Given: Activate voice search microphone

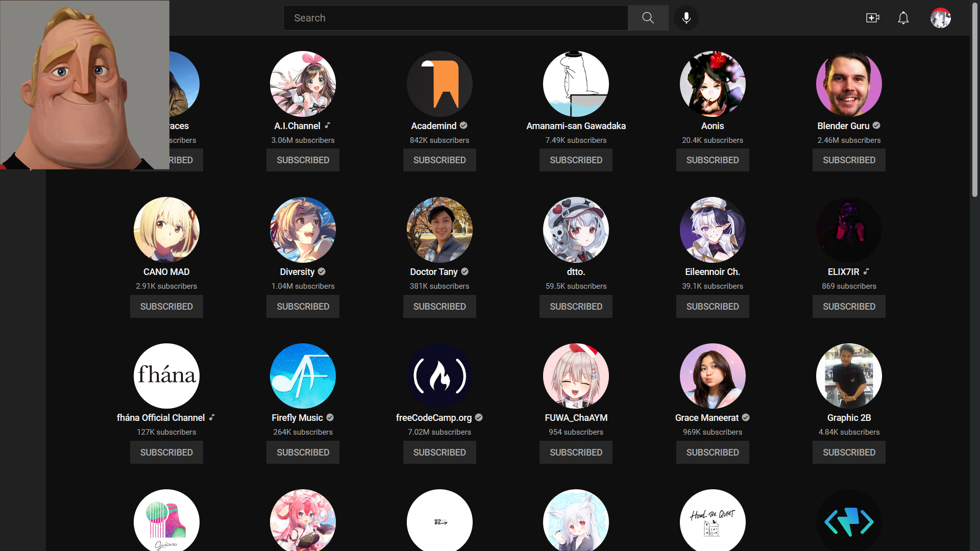Looking at the screenshot, I should coord(686,18).
